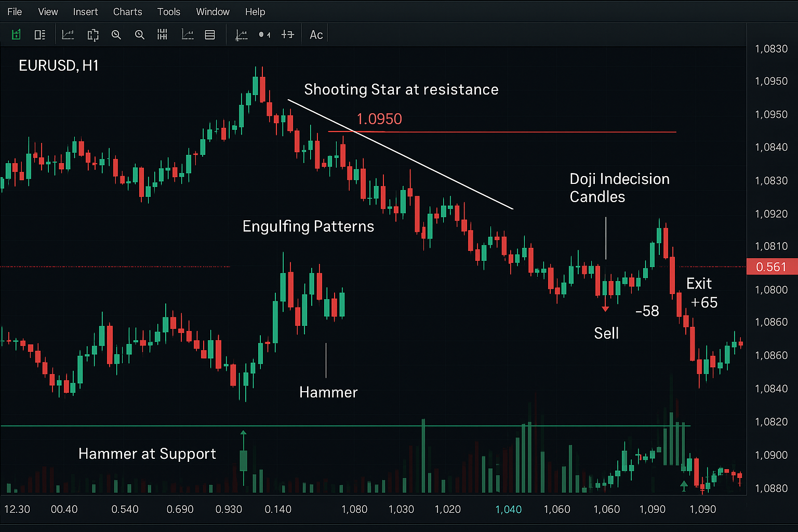The height and width of the screenshot is (532, 798).
Task: Click the red 0.561 price tag
Action: click(x=771, y=267)
